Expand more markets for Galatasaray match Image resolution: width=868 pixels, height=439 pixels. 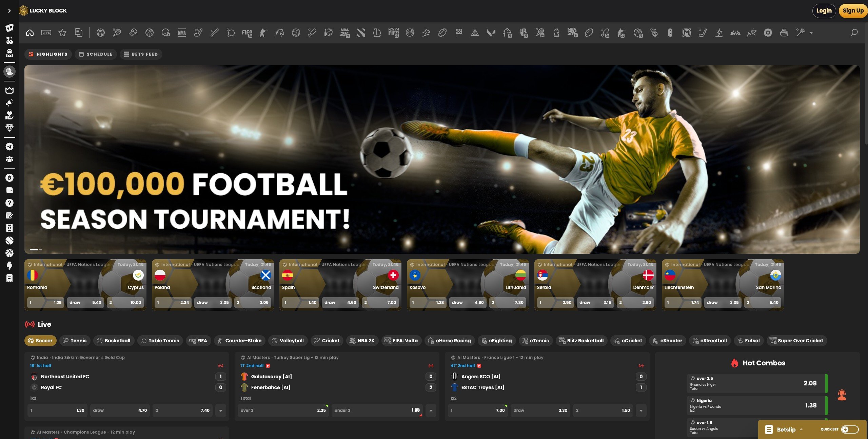point(431,411)
